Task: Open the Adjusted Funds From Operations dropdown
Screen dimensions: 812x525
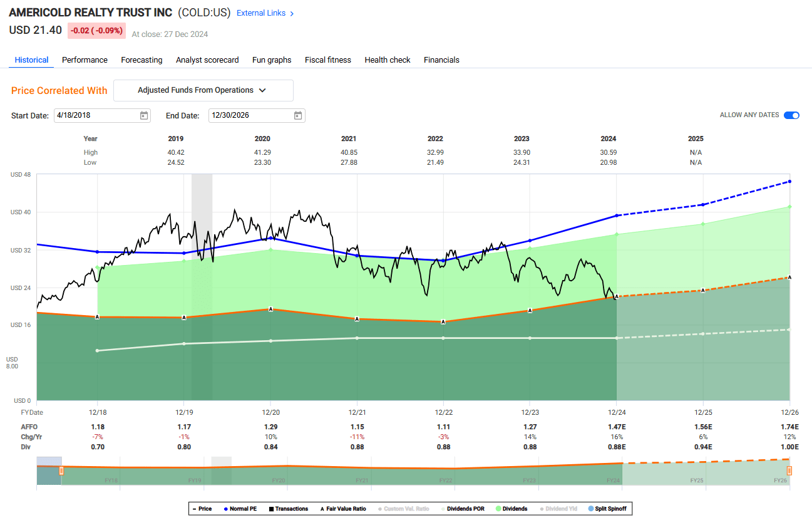Action: 203,90
